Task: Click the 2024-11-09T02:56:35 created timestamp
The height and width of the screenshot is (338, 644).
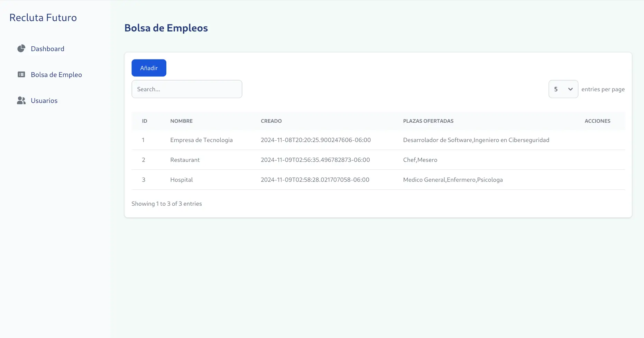Action: (x=315, y=160)
